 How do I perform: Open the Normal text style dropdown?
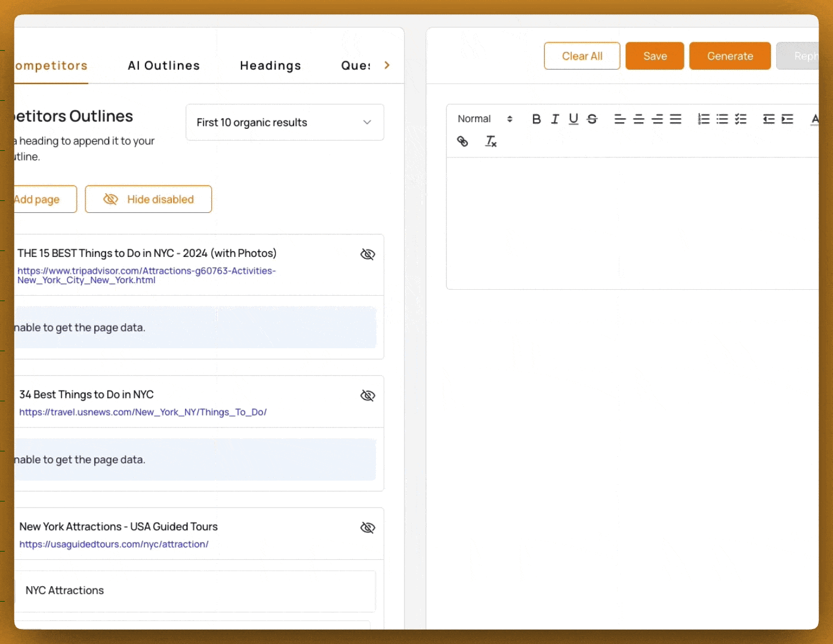(x=485, y=119)
